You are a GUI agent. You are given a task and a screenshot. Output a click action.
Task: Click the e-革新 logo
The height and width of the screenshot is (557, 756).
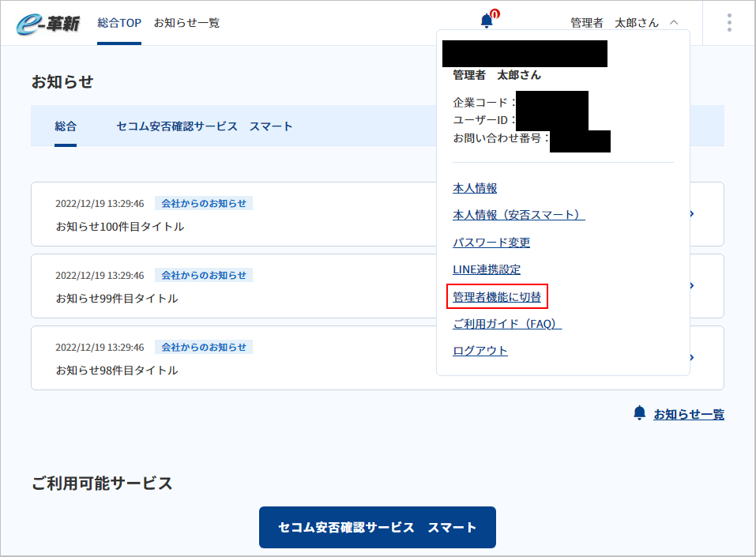(x=47, y=23)
